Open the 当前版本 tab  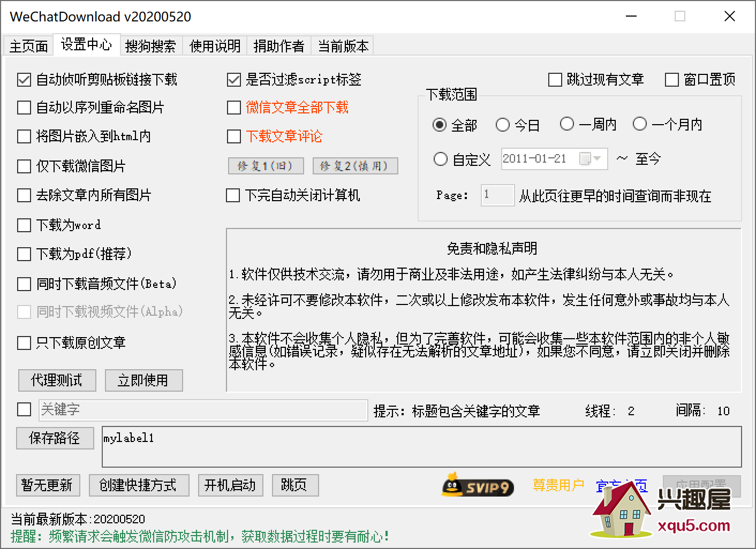[x=343, y=46]
